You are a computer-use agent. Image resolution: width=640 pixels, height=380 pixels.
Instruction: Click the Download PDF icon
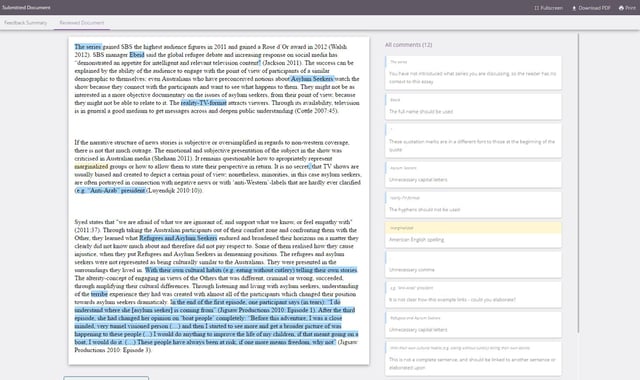tap(574, 8)
